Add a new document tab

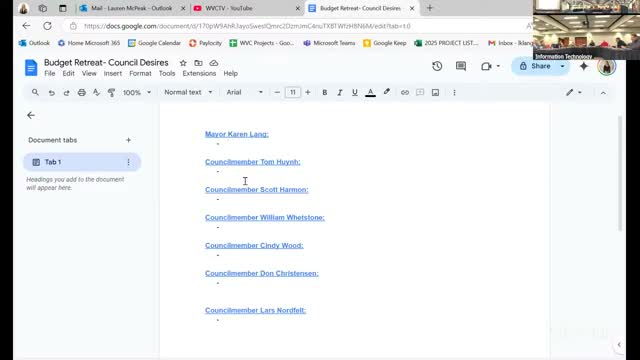128,140
